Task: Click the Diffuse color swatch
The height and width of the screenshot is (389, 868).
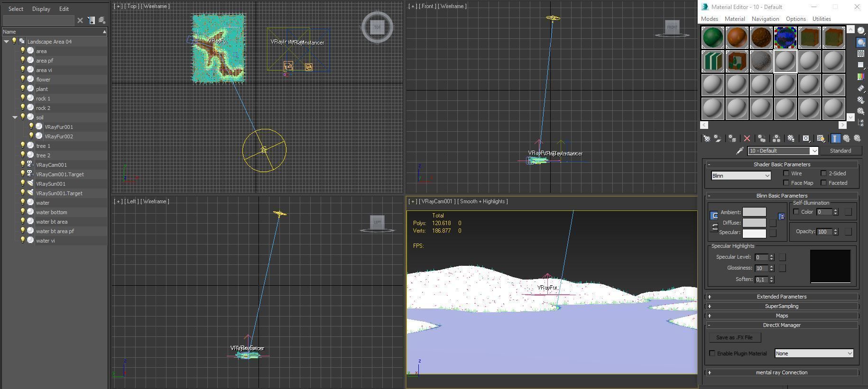Action: pyautogui.click(x=754, y=223)
